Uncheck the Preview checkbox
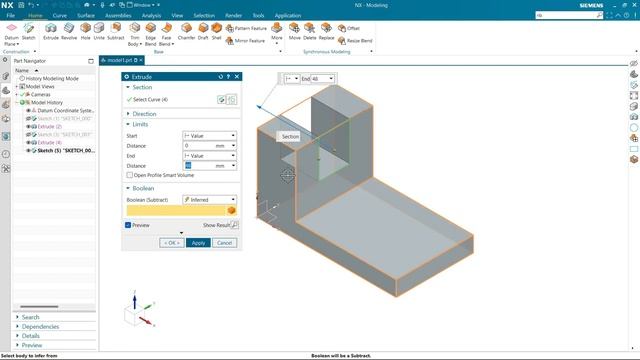Viewport: 640px width, 360px height. 128,225
